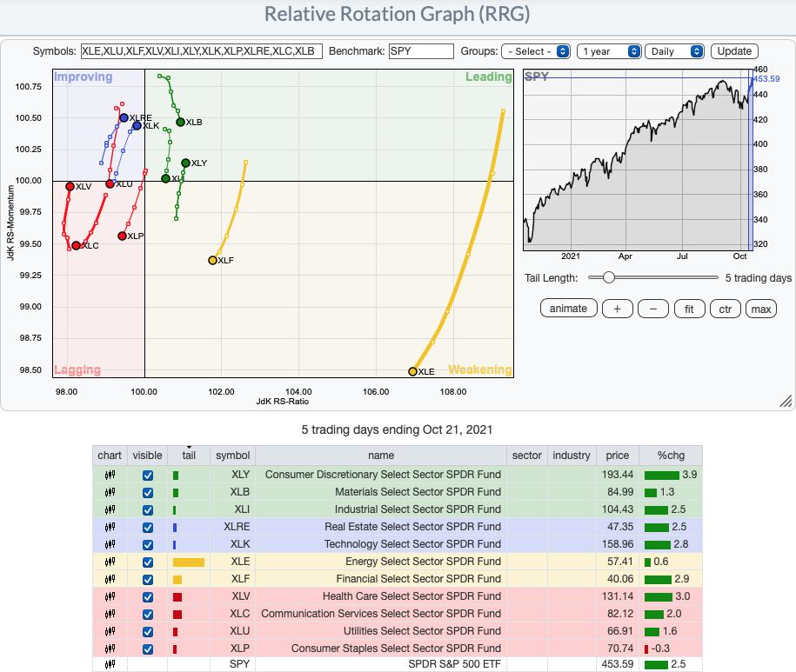This screenshot has height=672, width=796.
Task: Zoom out with the minus button
Action: coord(652,309)
